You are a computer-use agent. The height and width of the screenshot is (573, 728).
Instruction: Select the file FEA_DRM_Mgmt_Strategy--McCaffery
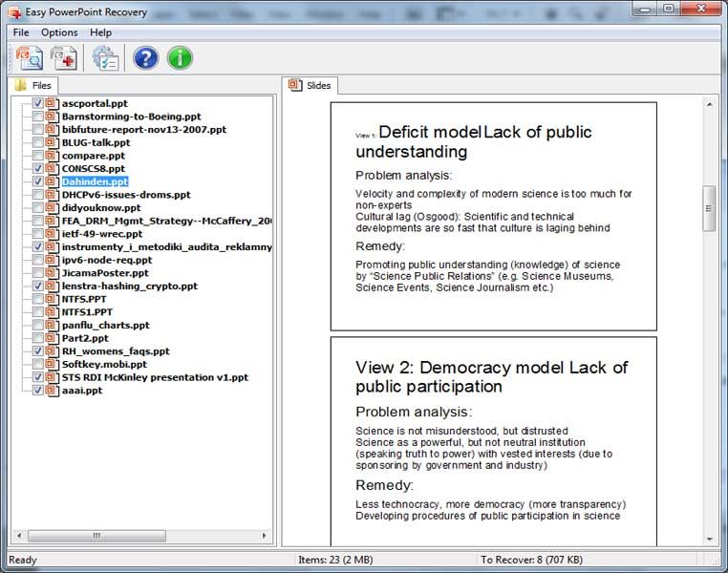[166, 221]
